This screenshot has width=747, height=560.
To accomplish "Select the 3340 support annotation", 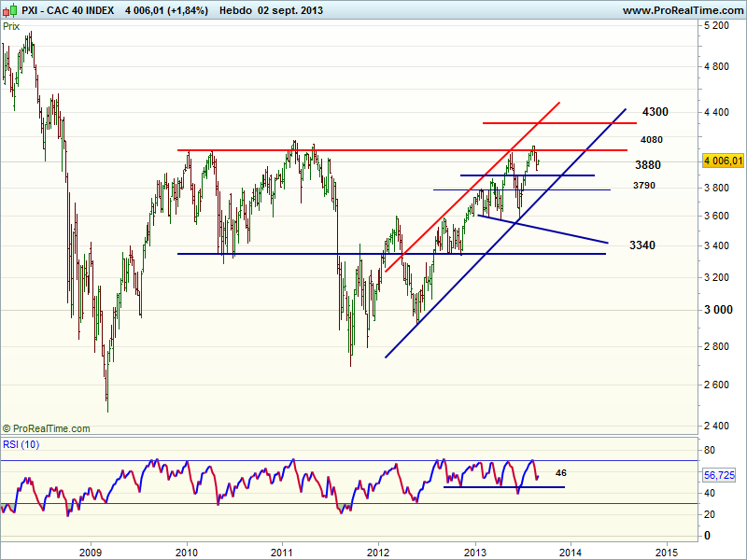I will click(x=641, y=245).
